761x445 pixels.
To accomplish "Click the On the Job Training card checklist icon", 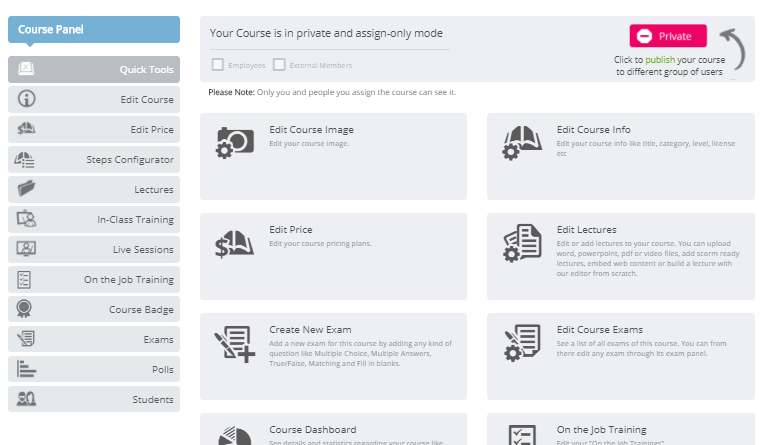I will (x=522, y=435).
